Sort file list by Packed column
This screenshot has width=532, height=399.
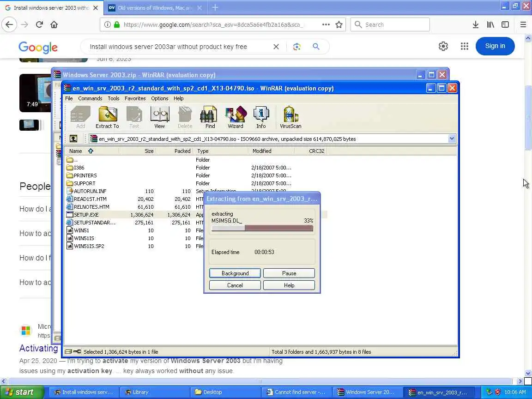coord(175,151)
